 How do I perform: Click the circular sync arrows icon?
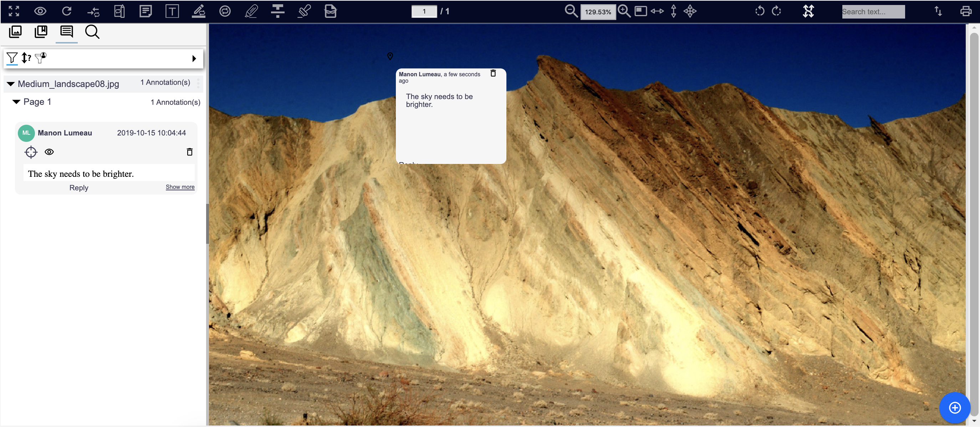(x=225, y=11)
